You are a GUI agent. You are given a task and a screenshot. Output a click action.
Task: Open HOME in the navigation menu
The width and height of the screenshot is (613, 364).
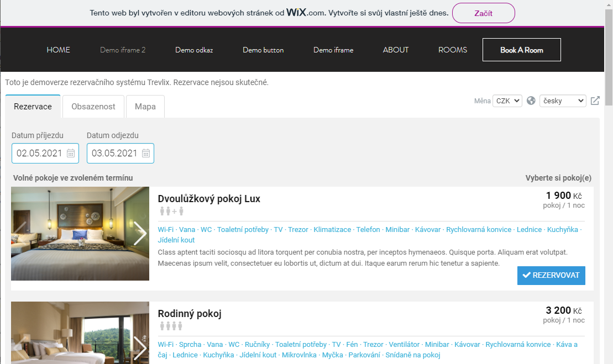coord(58,50)
